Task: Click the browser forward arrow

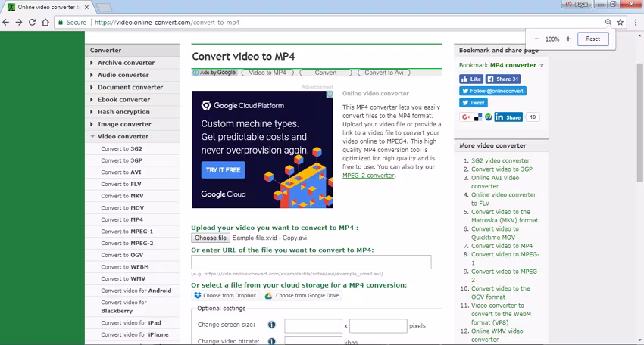Action: pyautogui.click(x=19, y=23)
